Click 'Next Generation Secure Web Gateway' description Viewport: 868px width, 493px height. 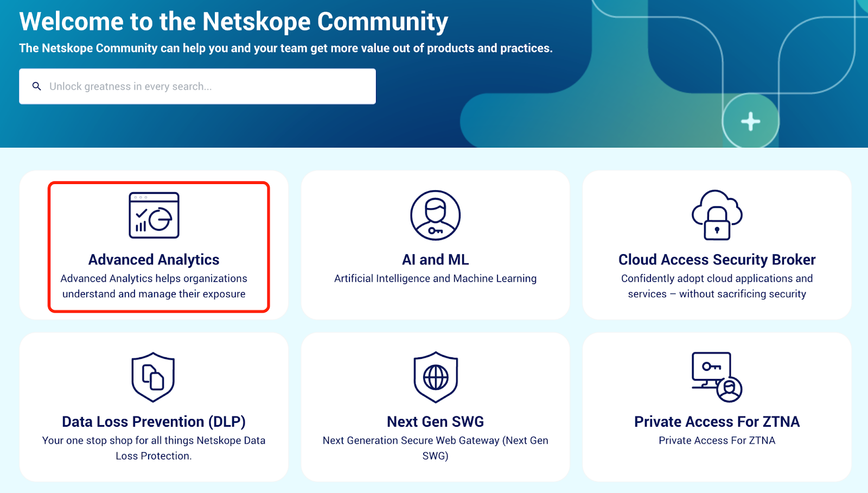point(436,448)
